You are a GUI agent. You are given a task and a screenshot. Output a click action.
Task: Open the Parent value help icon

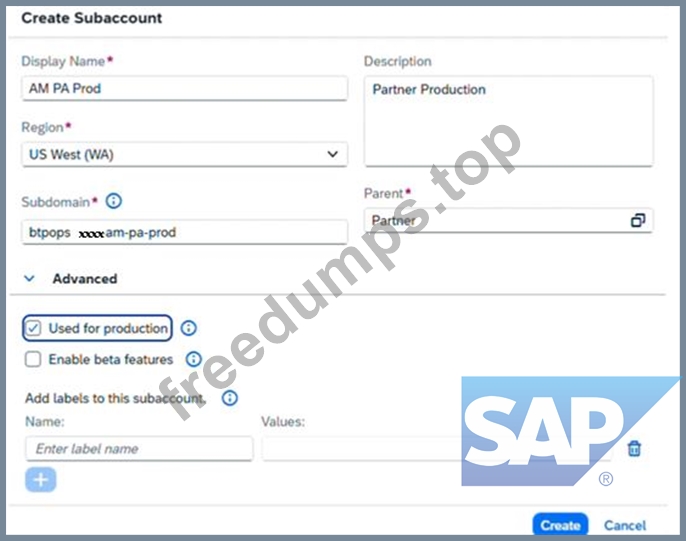638,220
